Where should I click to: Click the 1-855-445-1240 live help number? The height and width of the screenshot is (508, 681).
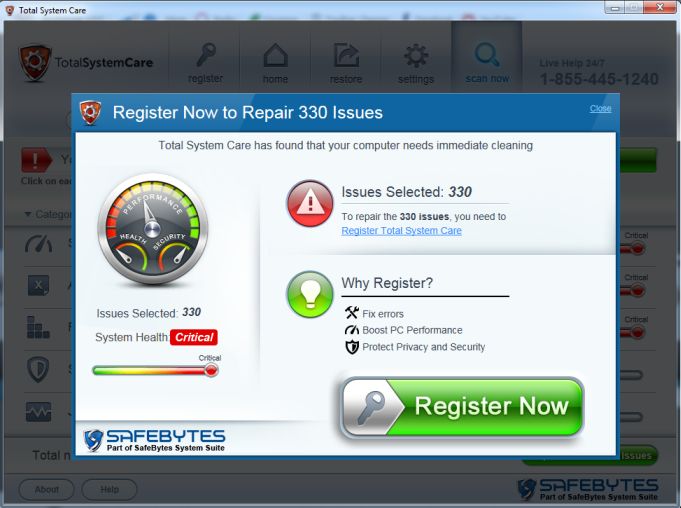coord(599,79)
